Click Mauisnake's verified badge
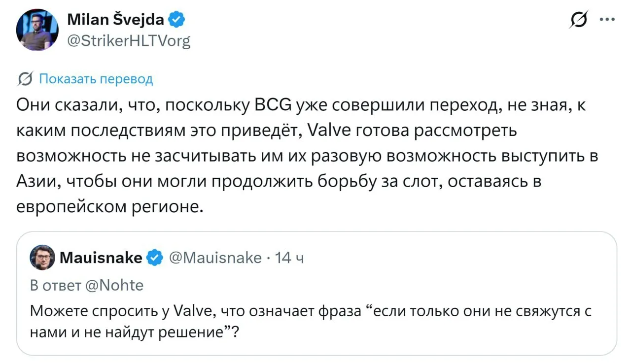This screenshot has height=364, width=631. click(x=155, y=257)
